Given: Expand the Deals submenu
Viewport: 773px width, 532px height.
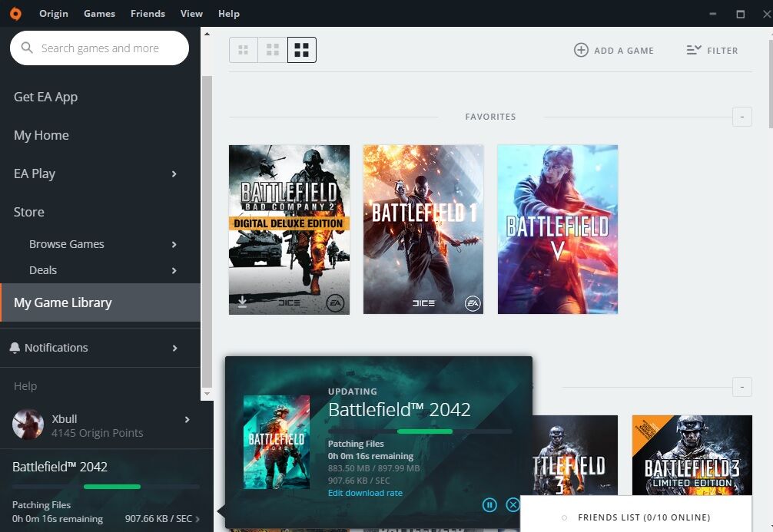Looking at the screenshot, I should point(174,270).
